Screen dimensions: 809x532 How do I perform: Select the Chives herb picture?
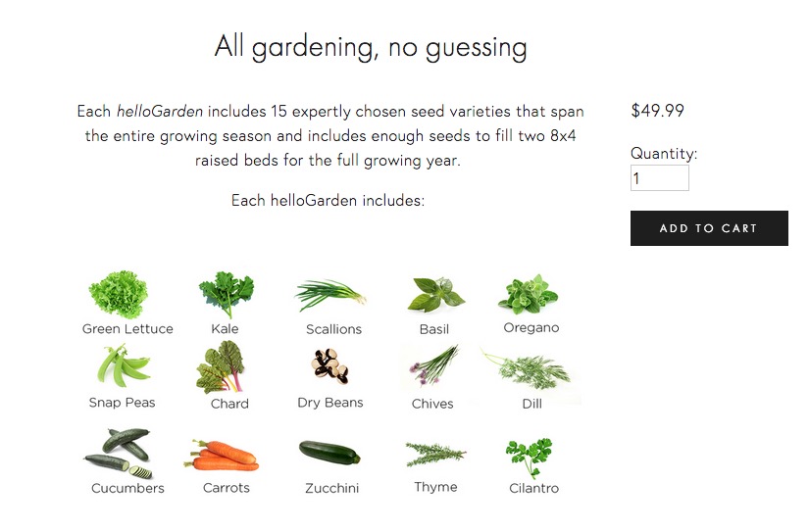tap(432, 368)
